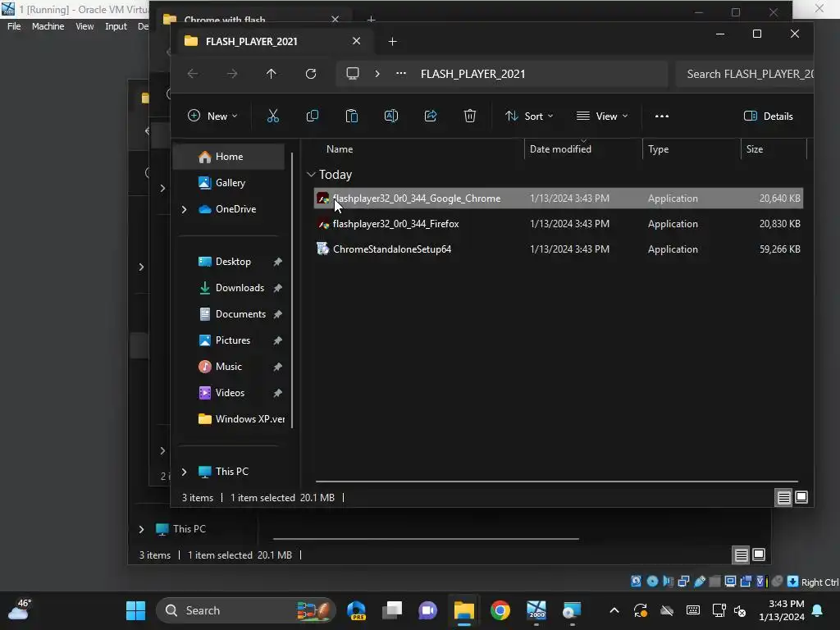Open Music quick access folder
The width and height of the screenshot is (840, 630).
228,367
